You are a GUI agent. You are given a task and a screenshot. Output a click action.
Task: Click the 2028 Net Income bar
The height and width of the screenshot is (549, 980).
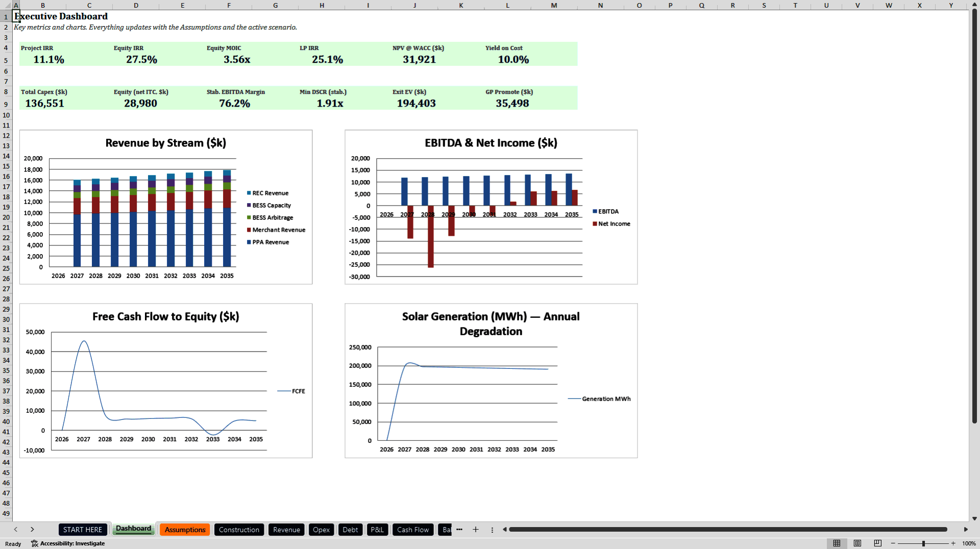coord(431,236)
